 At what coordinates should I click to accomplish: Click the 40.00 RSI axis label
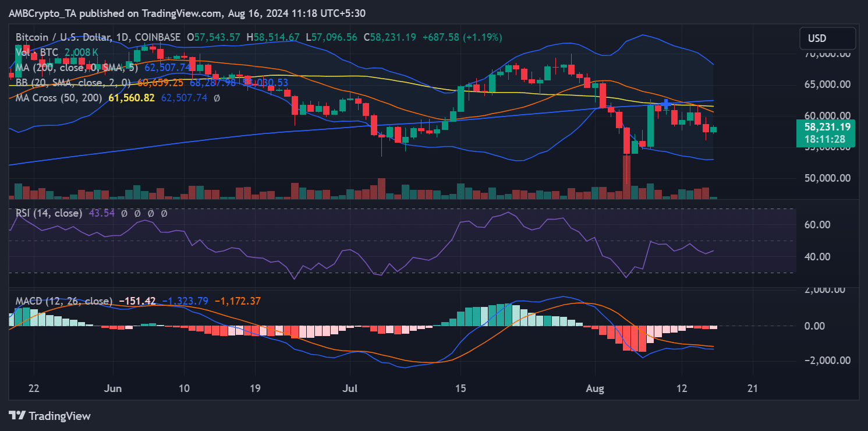(819, 256)
